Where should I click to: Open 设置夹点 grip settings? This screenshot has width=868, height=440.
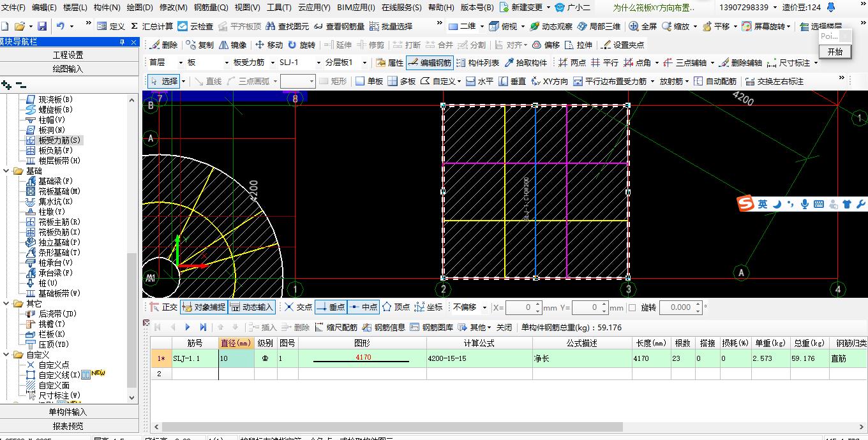623,45
